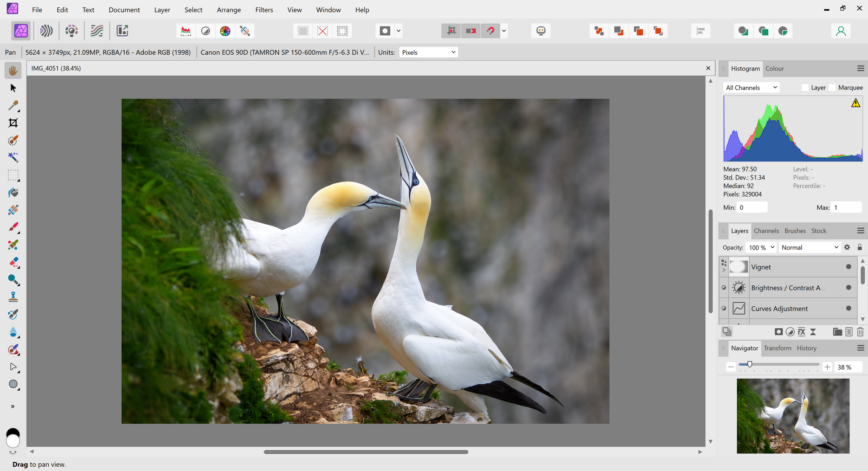
Task: Select the Move tool arrow
Action: [13, 88]
